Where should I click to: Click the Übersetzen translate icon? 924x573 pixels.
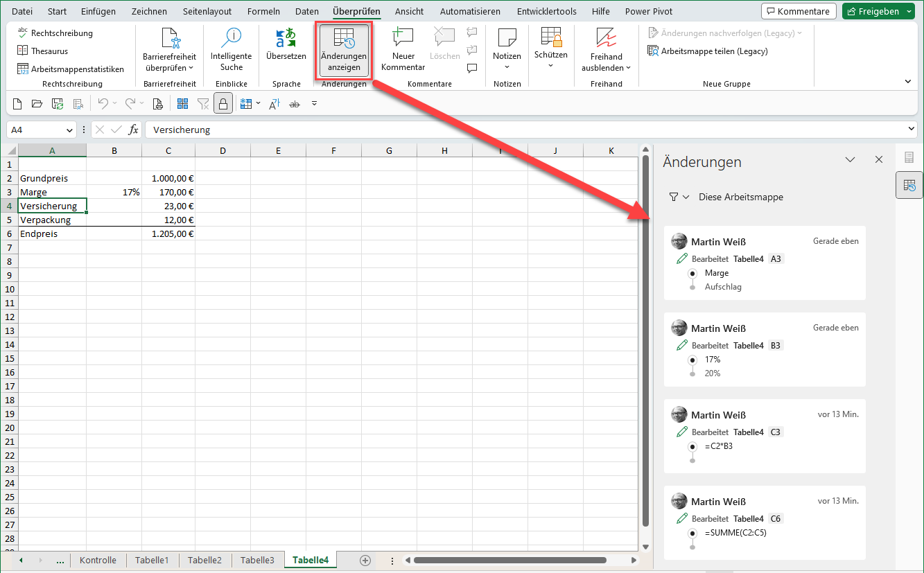coord(286,38)
